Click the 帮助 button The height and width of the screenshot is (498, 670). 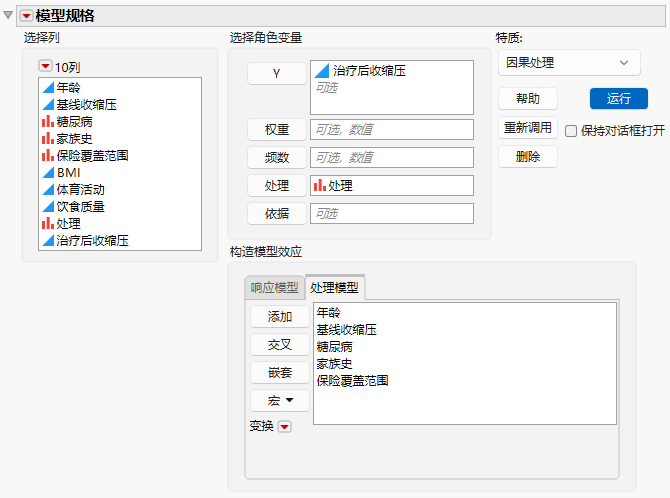[x=528, y=99]
